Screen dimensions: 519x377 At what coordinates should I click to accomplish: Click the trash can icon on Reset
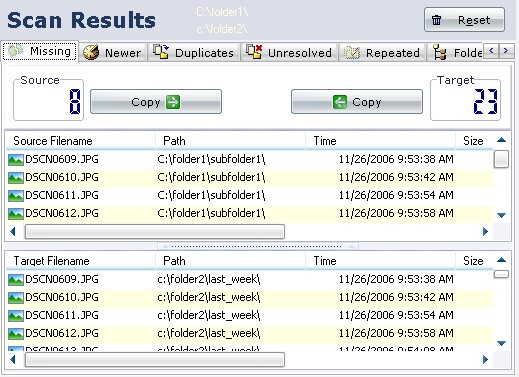436,20
